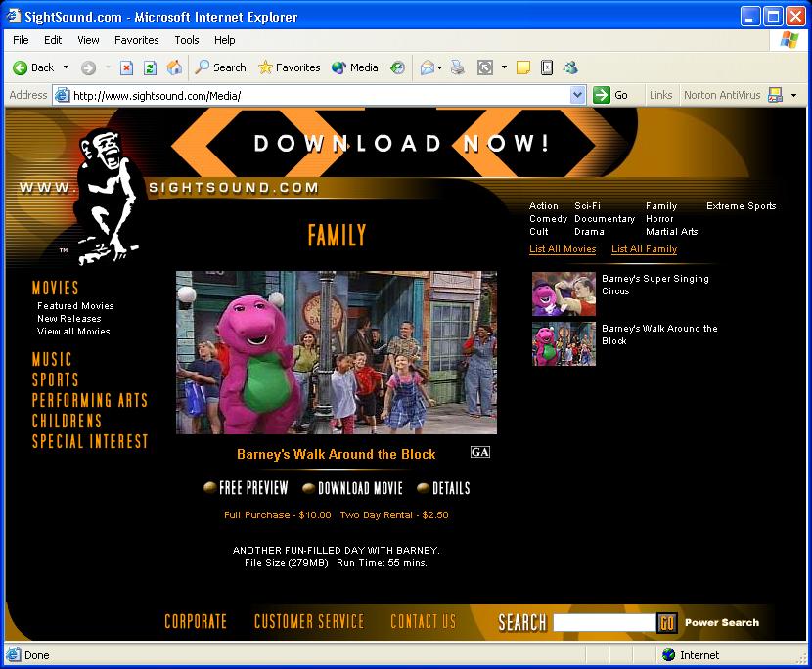Viewport: 812px width, 669px height.
Task: Open the Home page via the house icon
Action: click(x=174, y=67)
